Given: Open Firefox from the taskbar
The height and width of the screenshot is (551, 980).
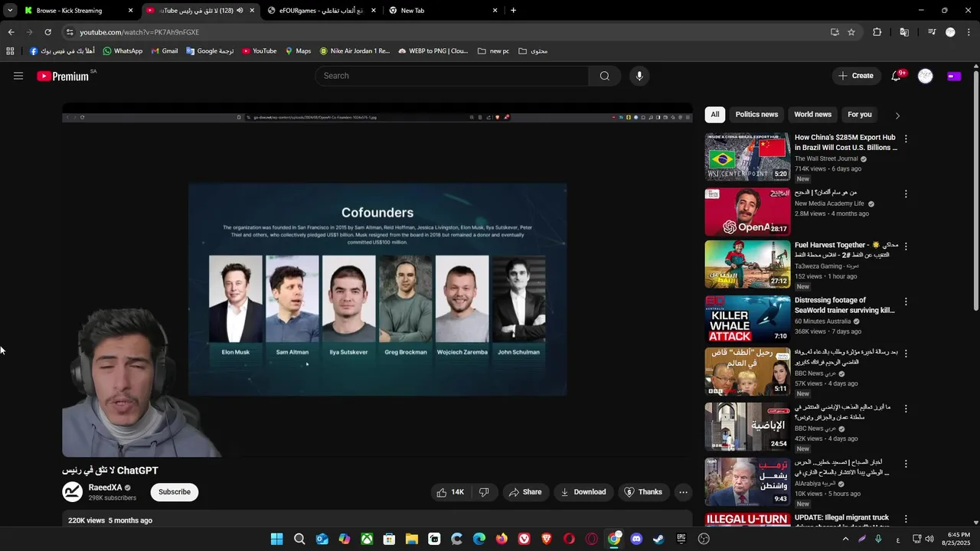Looking at the screenshot, I should pyautogui.click(x=501, y=539).
